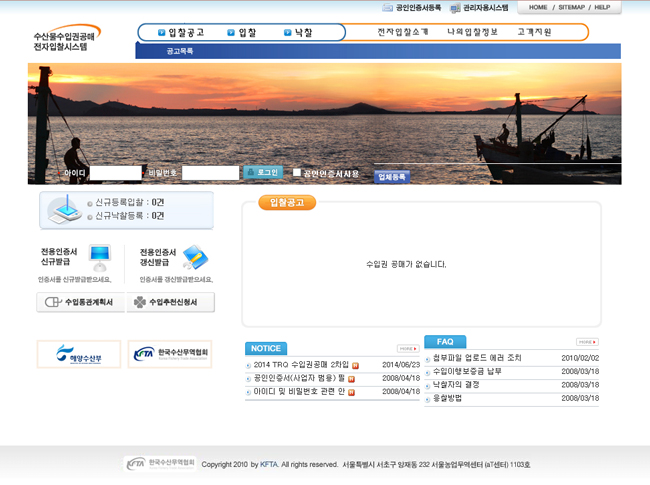Viewport: 650px width, 485px height.
Task: Open the 관리자용시스템 admin system icon
Action: 455,8
